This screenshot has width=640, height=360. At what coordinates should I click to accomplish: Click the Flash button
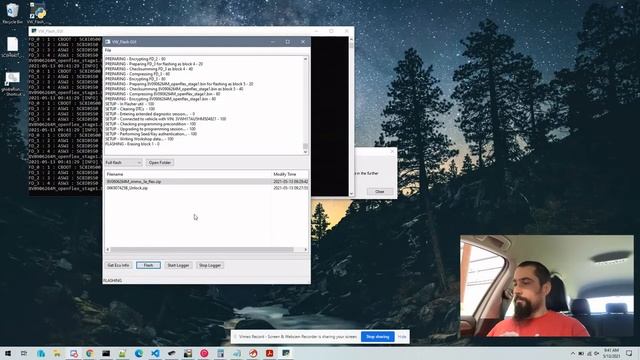point(148,265)
